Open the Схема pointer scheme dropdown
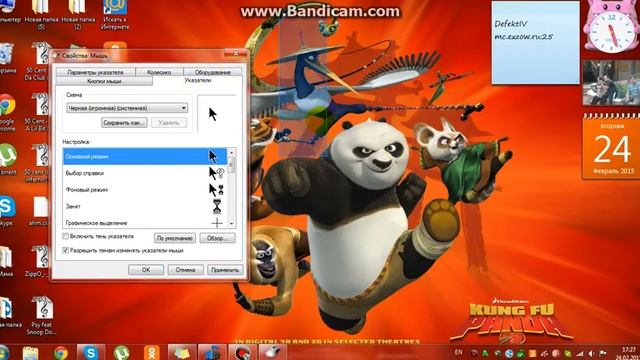 [127, 108]
